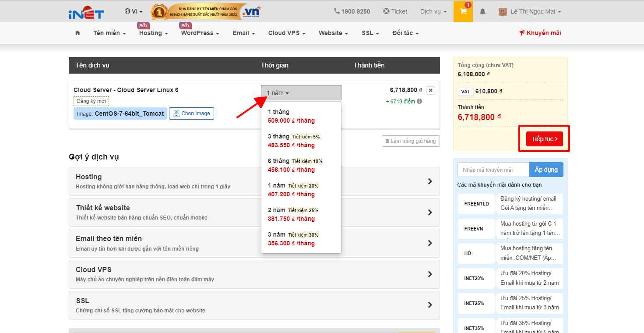The width and height of the screenshot is (644, 333).
Task: Click the 1900 9250 phone number
Action: point(352,11)
